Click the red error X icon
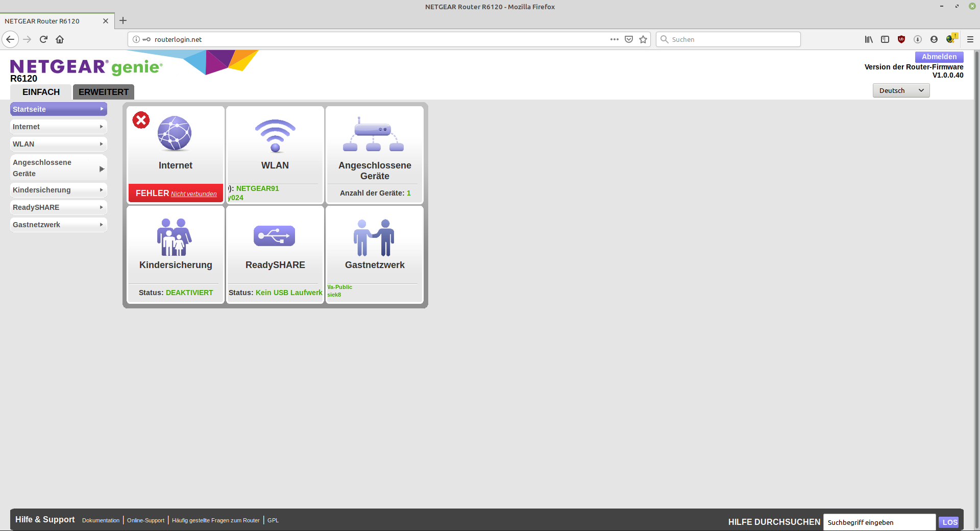The height and width of the screenshot is (531, 980). coord(141,120)
